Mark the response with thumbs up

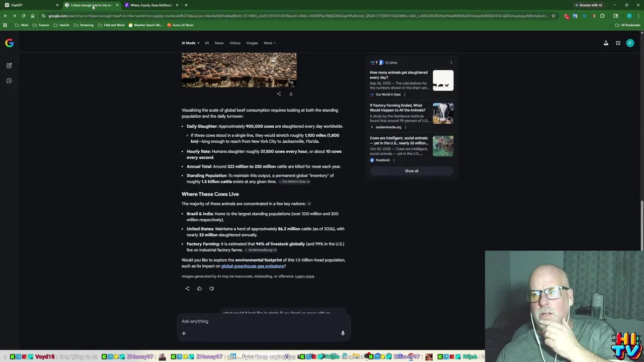[x=199, y=289]
